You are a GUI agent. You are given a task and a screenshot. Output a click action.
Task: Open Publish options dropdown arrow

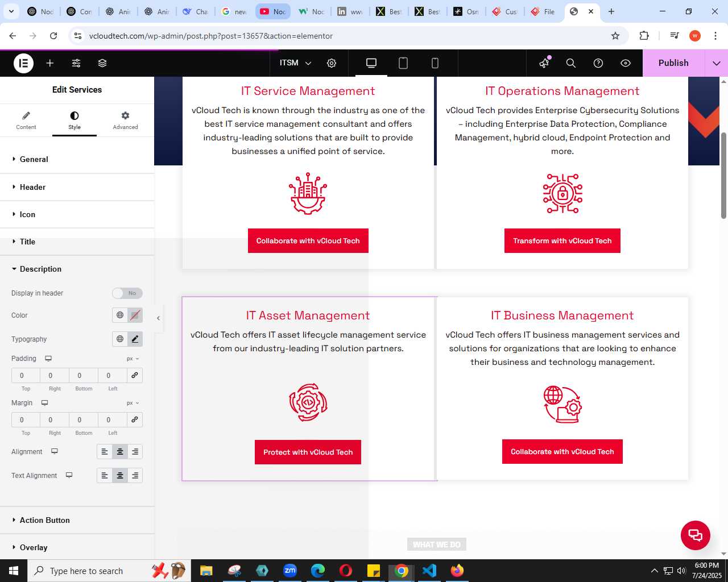coord(717,63)
